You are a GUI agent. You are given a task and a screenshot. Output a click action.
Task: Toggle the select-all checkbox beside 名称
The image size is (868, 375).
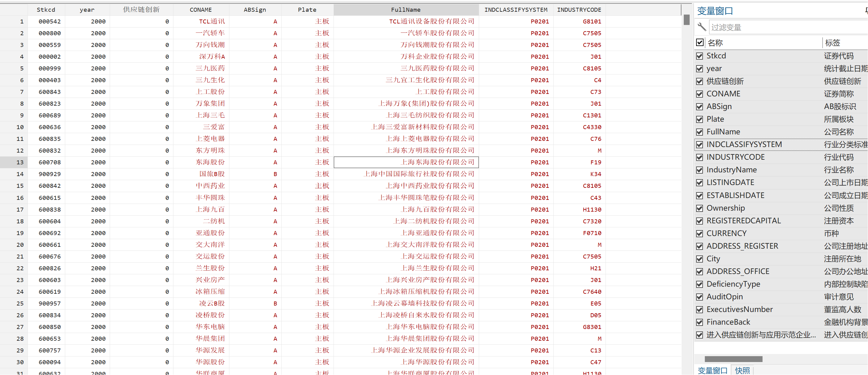(x=700, y=42)
